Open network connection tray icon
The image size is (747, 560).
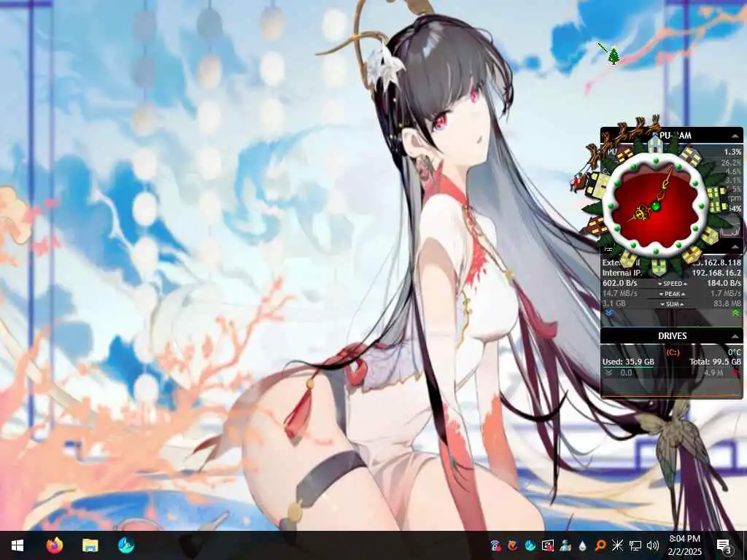click(635, 545)
